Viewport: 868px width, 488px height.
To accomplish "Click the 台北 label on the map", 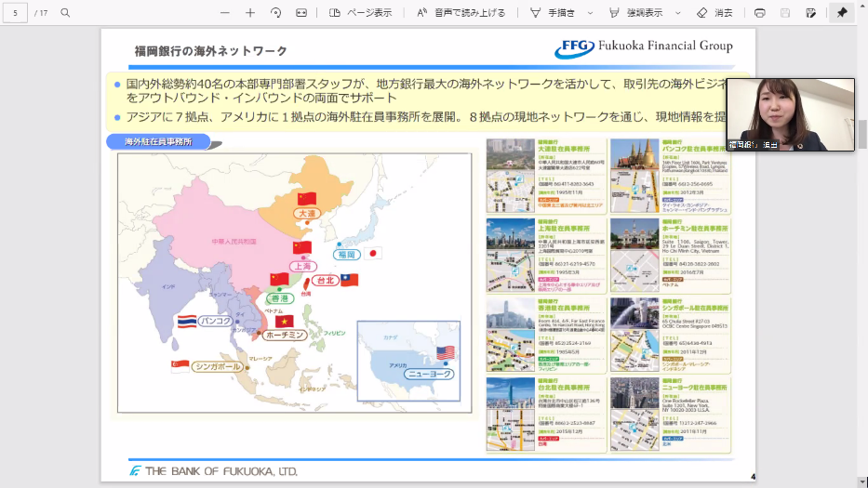I will tap(326, 281).
